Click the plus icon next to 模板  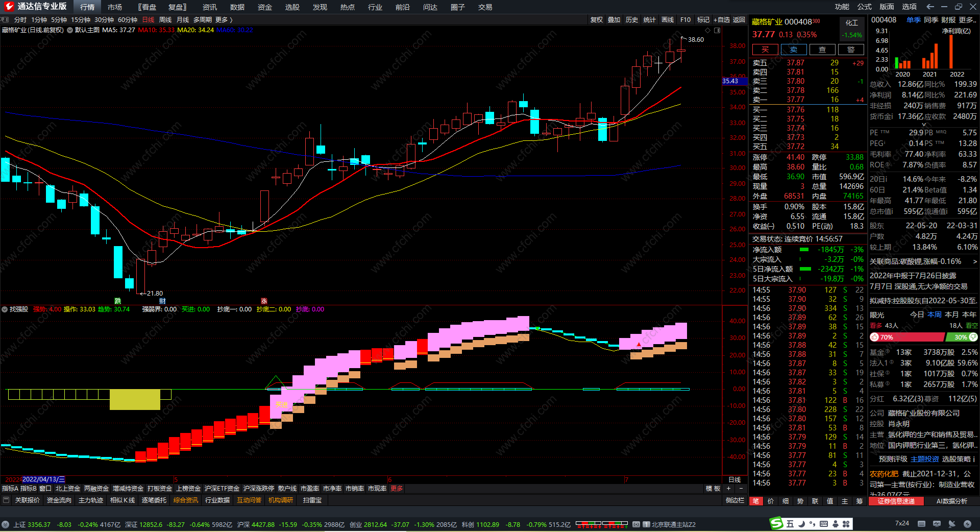coord(729,489)
